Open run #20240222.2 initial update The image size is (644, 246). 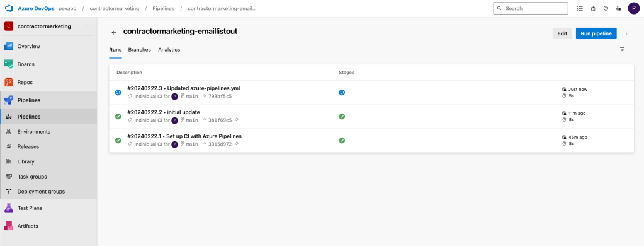[164, 112]
